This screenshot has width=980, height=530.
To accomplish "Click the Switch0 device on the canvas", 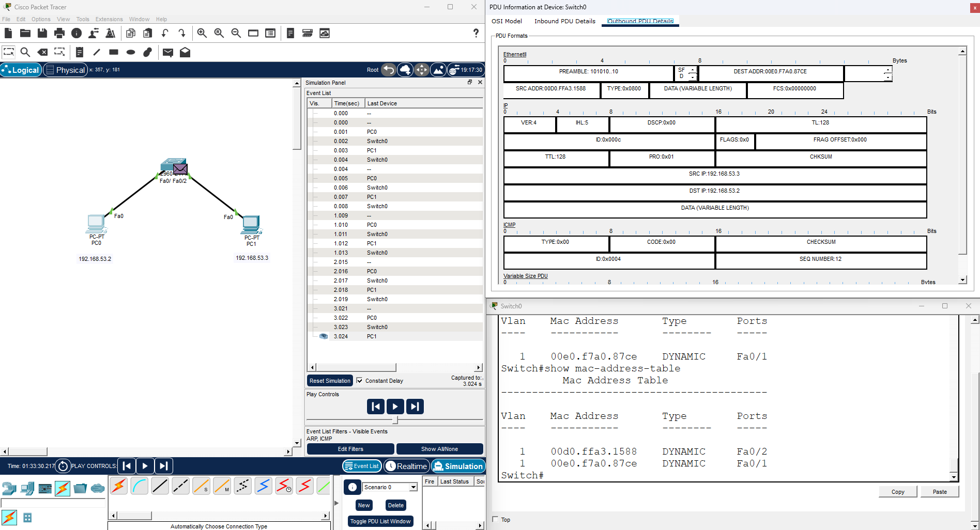I will click(x=173, y=165).
